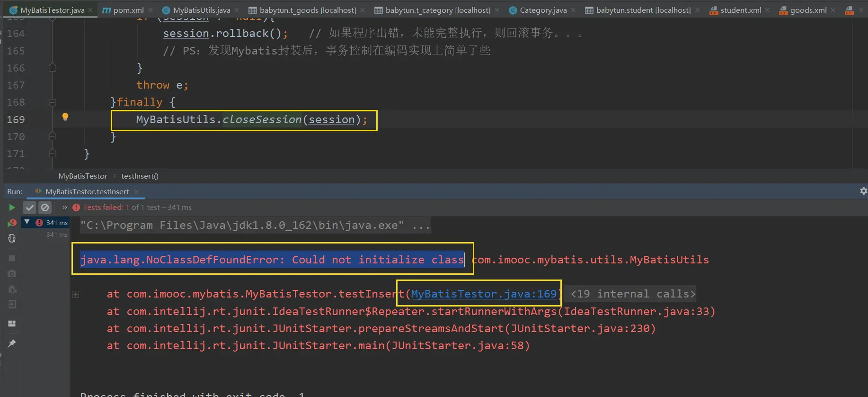
Task: Expand the folded stack trace plus icon
Action: [76, 294]
